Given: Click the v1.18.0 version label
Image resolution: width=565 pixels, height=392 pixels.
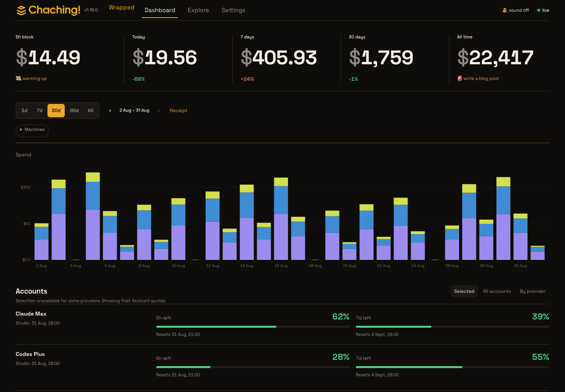Looking at the screenshot, I should click(x=91, y=10).
